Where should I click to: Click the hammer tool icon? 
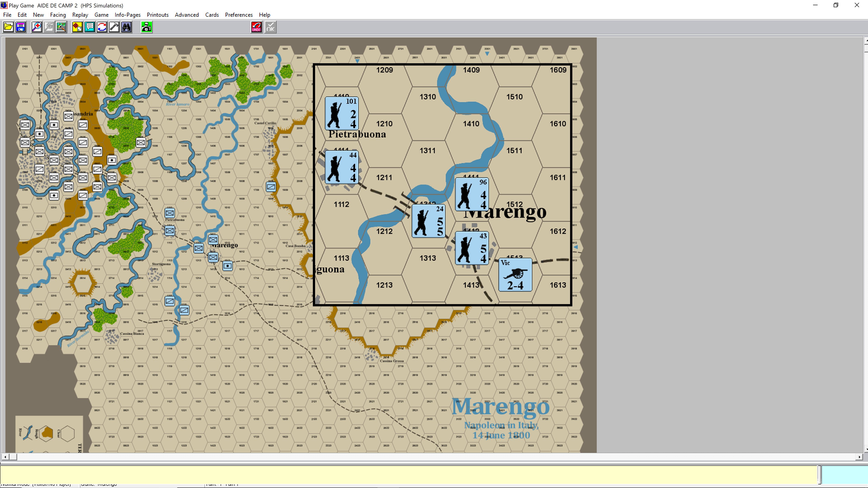(114, 27)
